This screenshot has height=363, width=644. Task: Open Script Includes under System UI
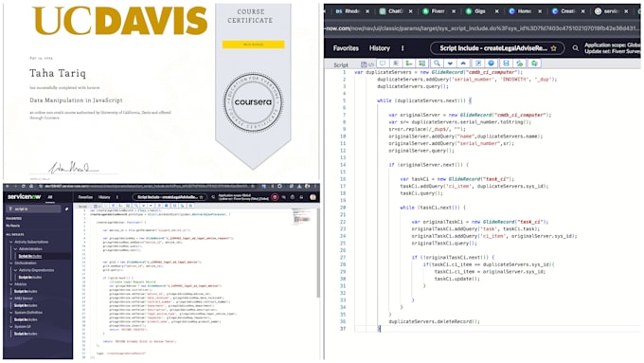click(x=26, y=334)
